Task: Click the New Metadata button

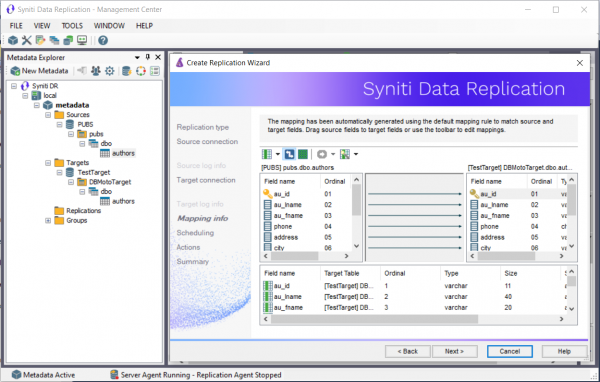Action: (39, 71)
